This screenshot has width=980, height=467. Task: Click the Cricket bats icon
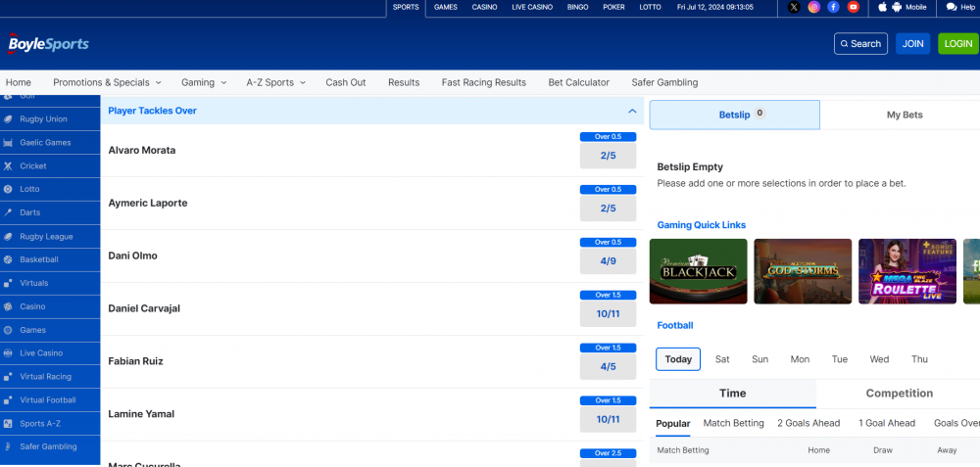[x=8, y=166]
